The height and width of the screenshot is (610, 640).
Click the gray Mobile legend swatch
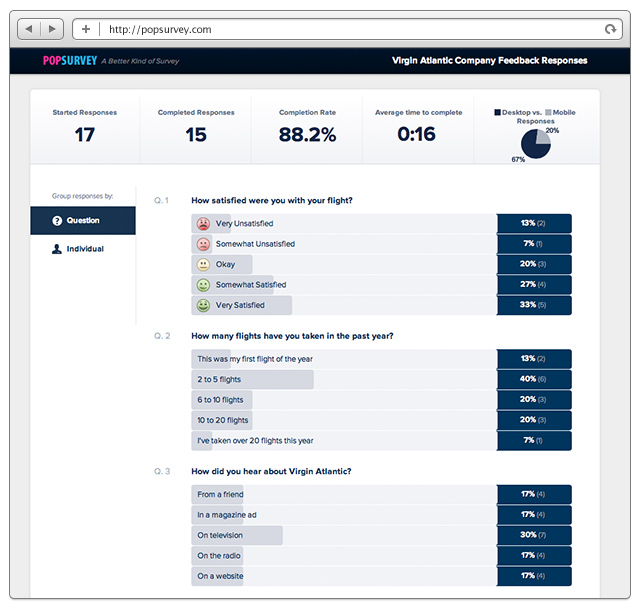pos(548,112)
